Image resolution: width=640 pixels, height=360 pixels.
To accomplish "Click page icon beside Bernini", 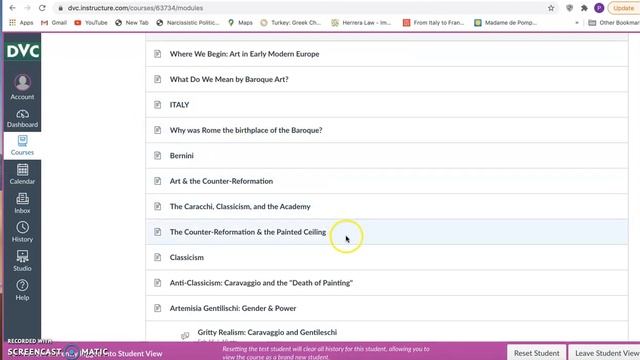I will pyautogui.click(x=158, y=156).
